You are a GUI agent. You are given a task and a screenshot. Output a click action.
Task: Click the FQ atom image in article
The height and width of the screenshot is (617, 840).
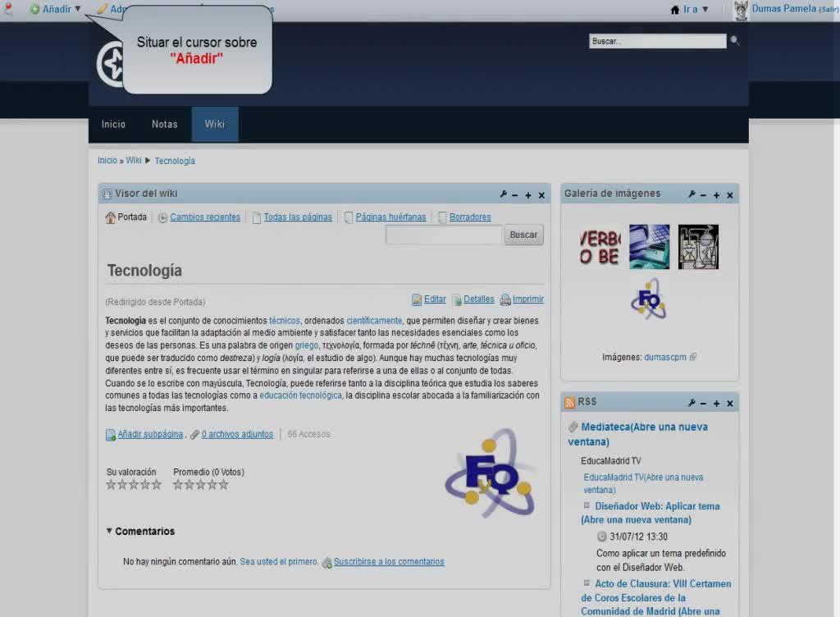tap(491, 473)
